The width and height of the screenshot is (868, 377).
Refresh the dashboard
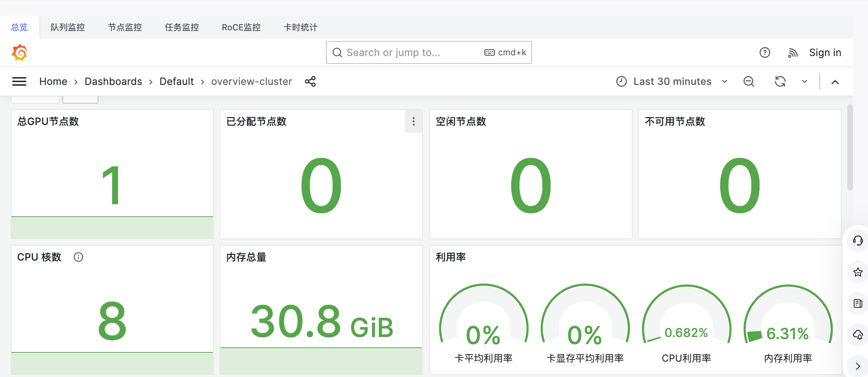[x=780, y=81]
